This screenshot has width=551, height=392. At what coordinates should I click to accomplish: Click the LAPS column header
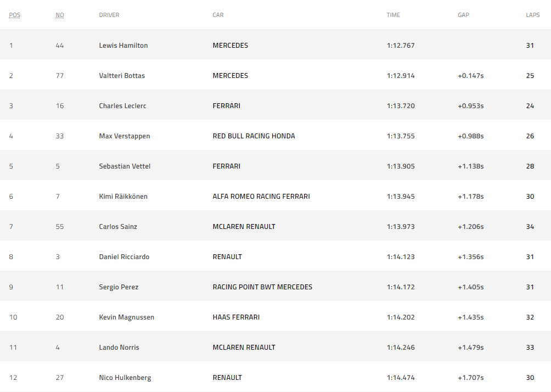click(x=532, y=15)
